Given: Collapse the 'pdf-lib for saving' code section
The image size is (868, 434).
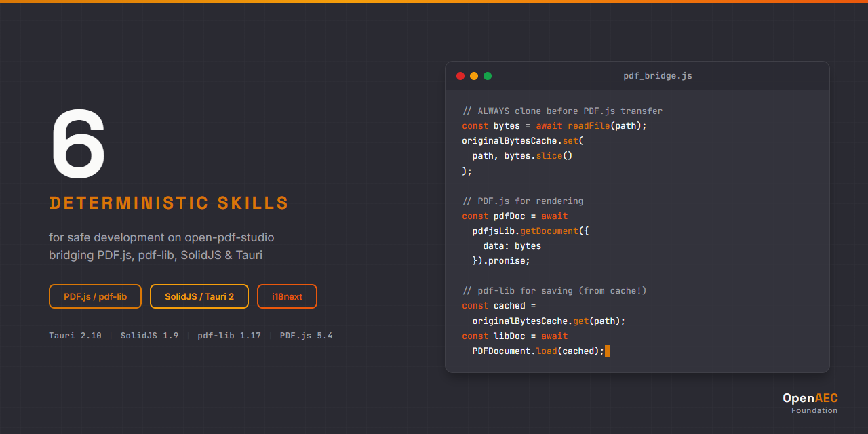Looking at the screenshot, I should pyautogui.click(x=554, y=290).
